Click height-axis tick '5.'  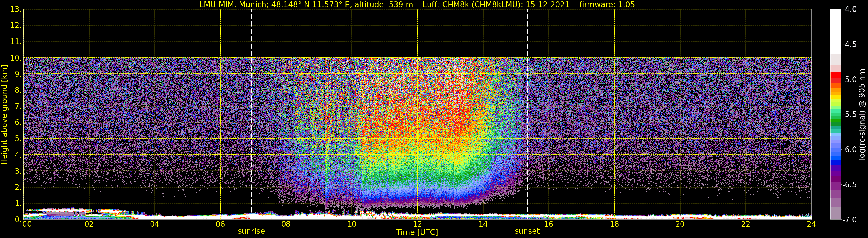(x=18, y=139)
